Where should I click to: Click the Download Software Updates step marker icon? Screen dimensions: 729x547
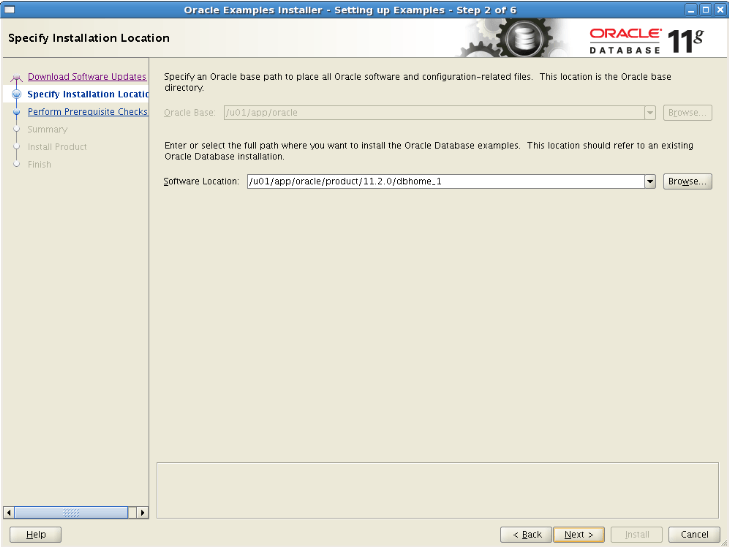tap(16, 78)
